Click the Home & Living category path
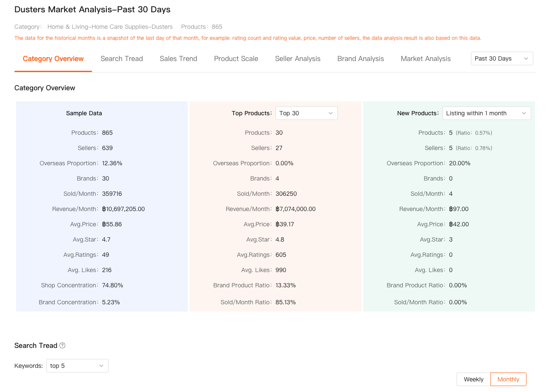The height and width of the screenshot is (392, 546). [x=110, y=27]
